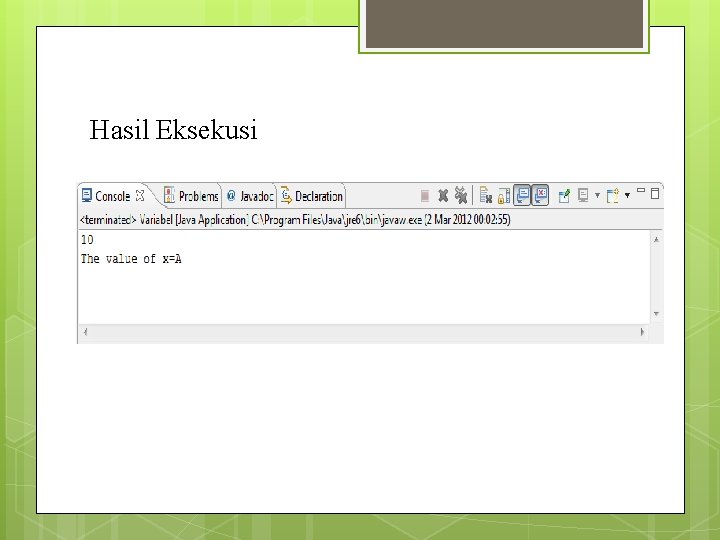Viewport: 720px width, 540px height.
Task: Click the vertical scrollbar down arrow
Action: pos(656,314)
